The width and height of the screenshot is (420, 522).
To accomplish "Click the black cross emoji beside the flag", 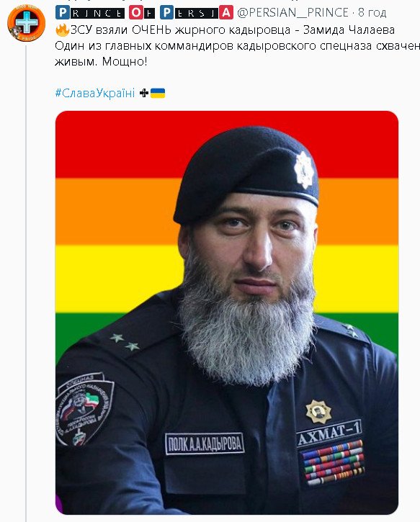I will pos(144,93).
